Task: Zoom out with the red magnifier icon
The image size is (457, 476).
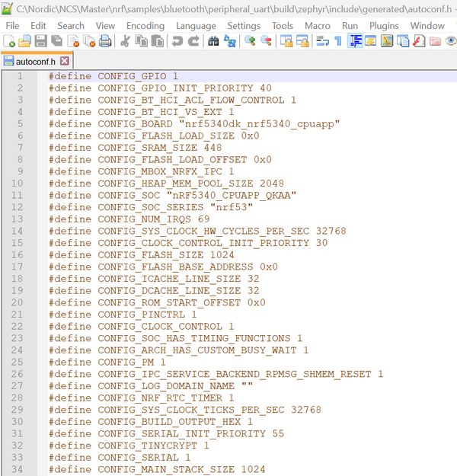Action: [x=266, y=41]
